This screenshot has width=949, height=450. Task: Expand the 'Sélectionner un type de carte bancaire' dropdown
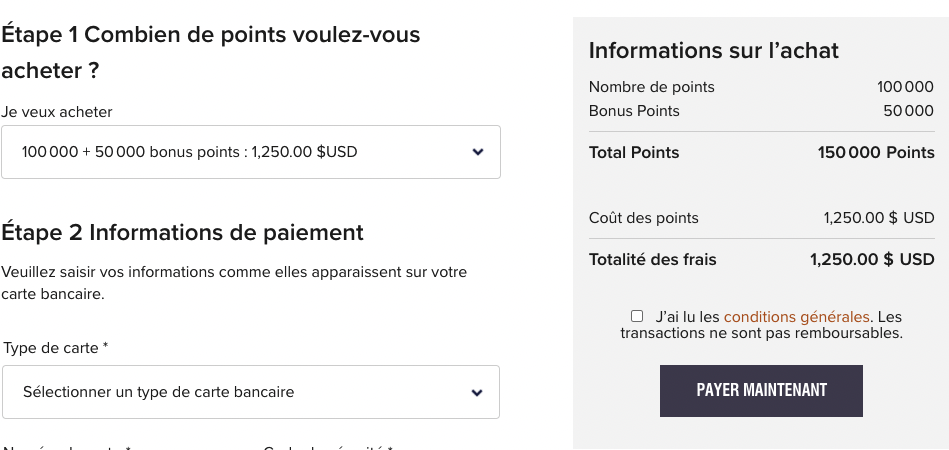click(x=250, y=392)
